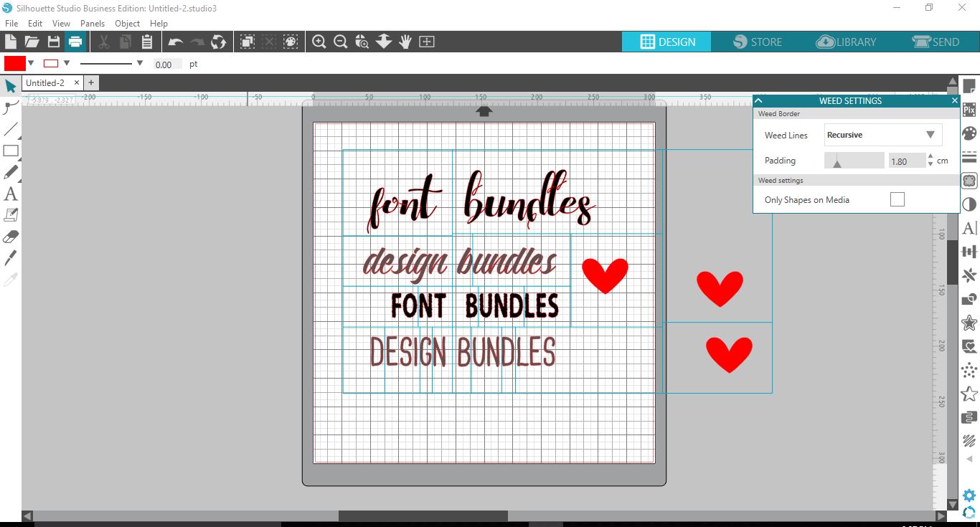
Task: Select the Text tool letter A
Action: click(11, 194)
